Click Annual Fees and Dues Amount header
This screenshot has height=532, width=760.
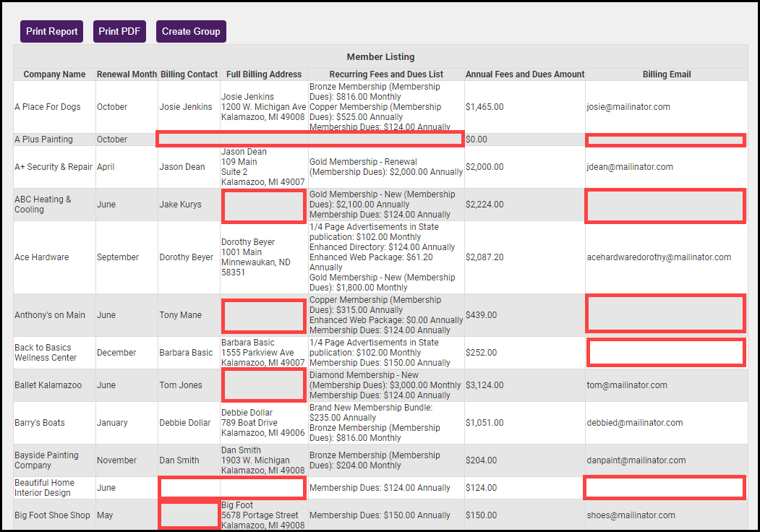525,74
